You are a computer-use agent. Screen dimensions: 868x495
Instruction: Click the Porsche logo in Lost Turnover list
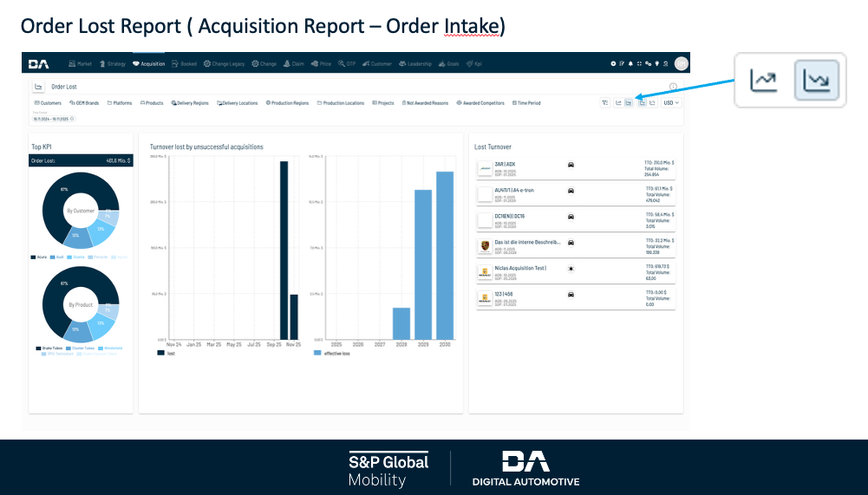[485, 246]
